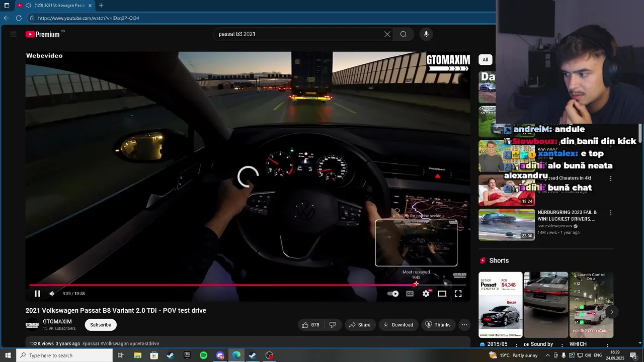Seek using the red progress bar
Image resolution: width=644 pixels, height=362 pixels.
(x=248, y=285)
